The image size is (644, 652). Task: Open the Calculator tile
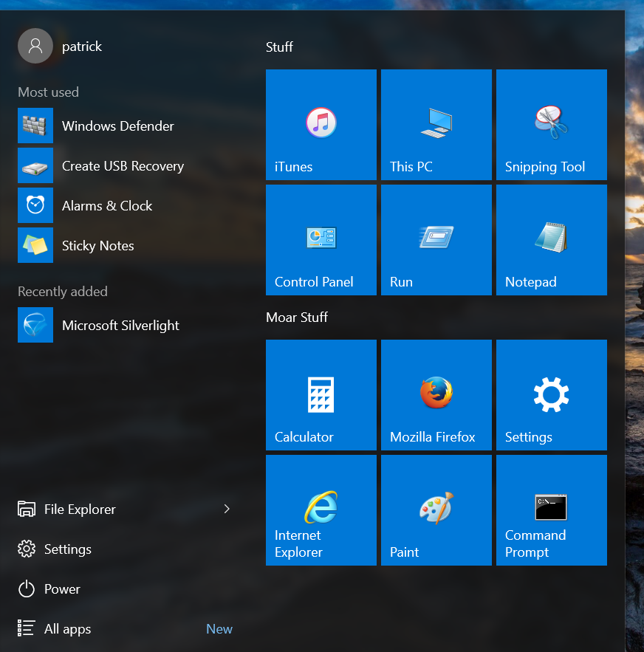(321, 395)
